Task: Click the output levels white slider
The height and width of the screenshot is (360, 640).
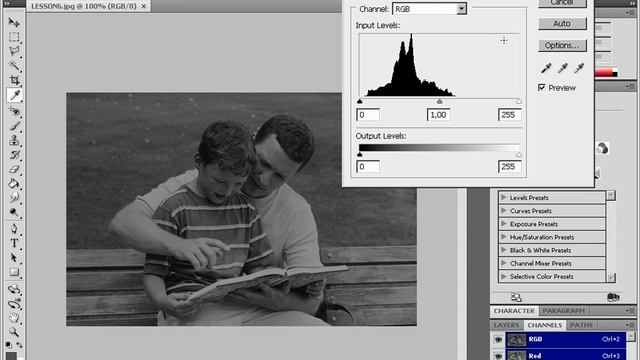Action: 518,154
